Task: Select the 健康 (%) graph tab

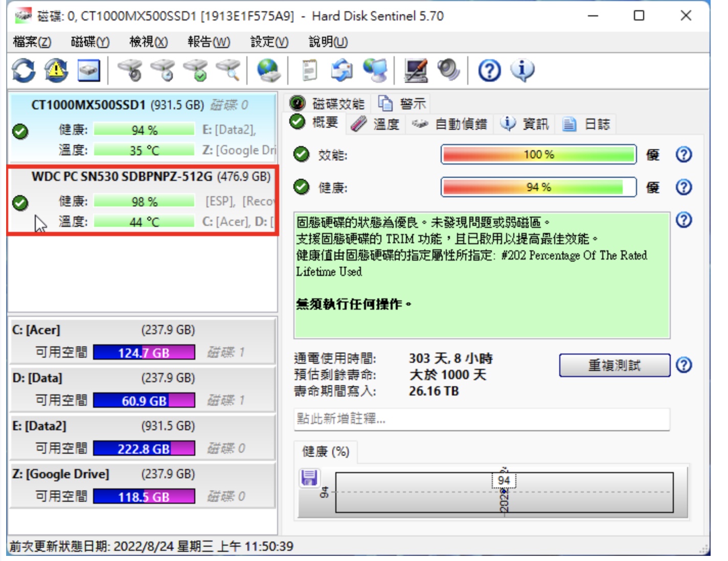Action: click(326, 452)
